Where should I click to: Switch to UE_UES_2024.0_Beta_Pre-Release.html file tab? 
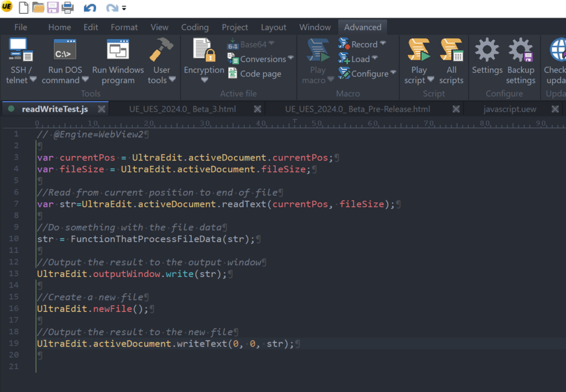pyautogui.click(x=358, y=109)
